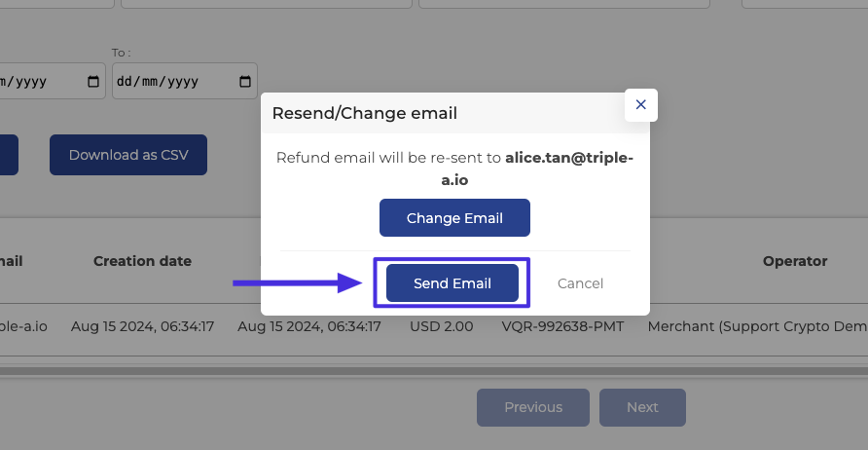Click the partially hidden button left of Download as CSV

(9, 155)
